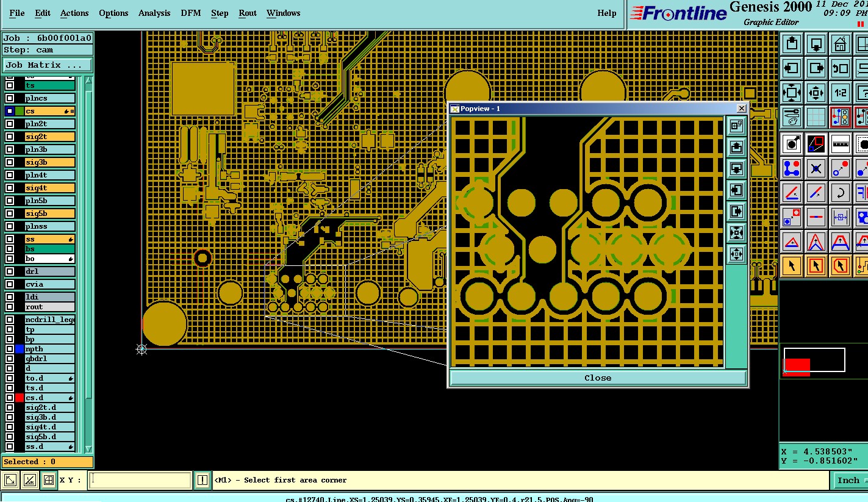Toggle the checkbox for layer drl

[x=10, y=271]
